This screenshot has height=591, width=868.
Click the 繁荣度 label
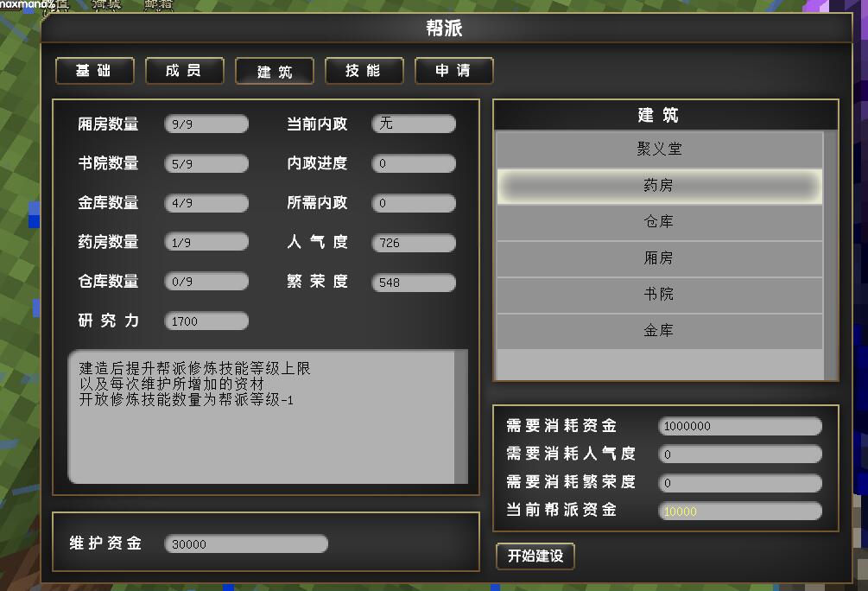click(x=317, y=282)
